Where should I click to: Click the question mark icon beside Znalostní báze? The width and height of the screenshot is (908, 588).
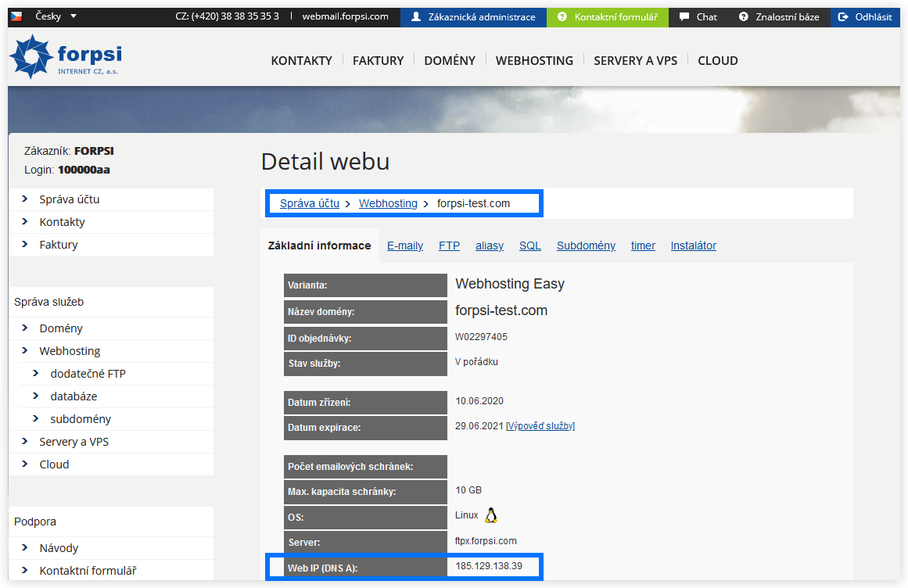coord(744,16)
